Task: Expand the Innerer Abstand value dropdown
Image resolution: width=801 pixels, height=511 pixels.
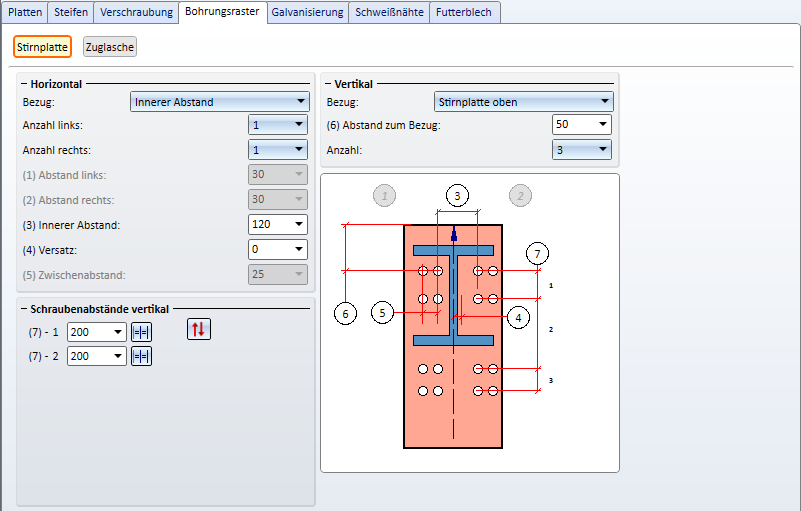Action: pyautogui.click(x=298, y=225)
